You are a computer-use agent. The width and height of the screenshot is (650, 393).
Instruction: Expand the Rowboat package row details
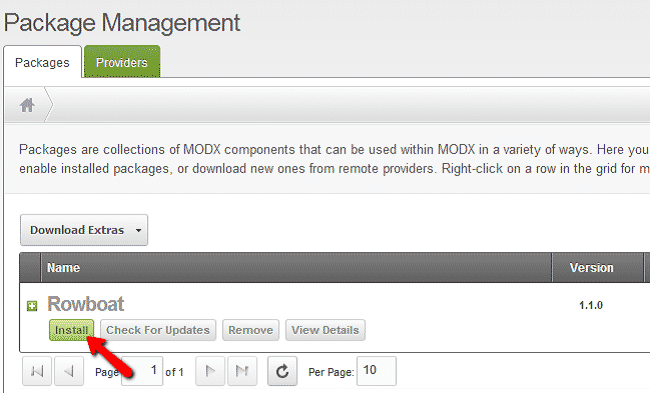(32, 306)
